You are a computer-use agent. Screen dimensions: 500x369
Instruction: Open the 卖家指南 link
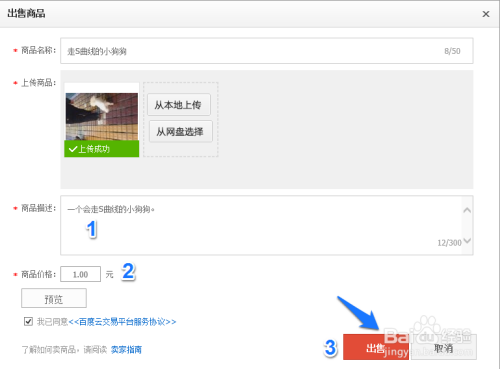point(126,350)
